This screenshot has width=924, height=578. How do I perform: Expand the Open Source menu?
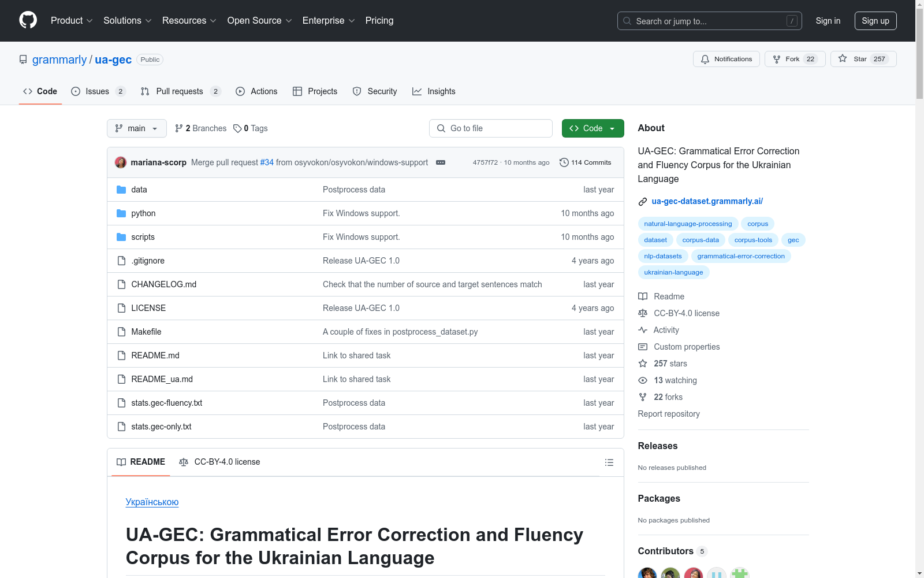pos(260,21)
